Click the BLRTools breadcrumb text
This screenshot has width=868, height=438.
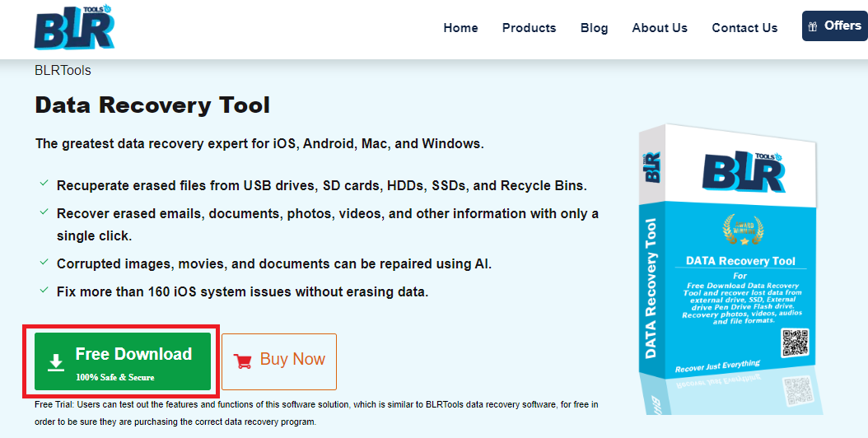(x=63, y=70)
